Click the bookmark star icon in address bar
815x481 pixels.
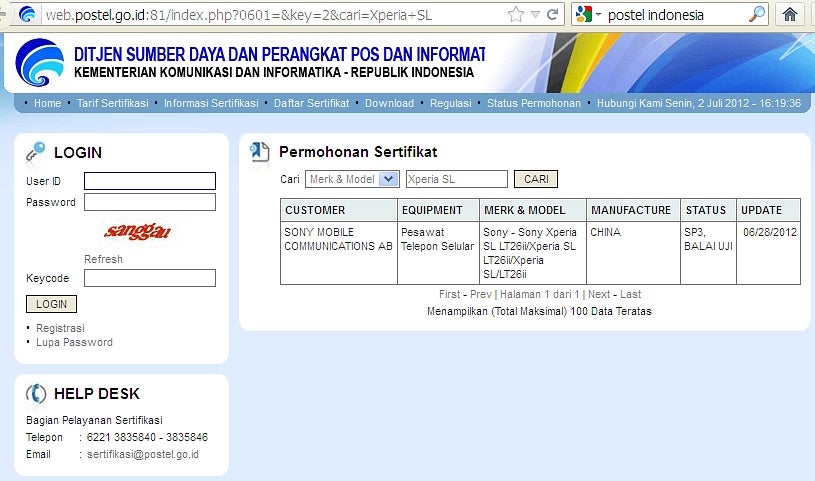pyautogui.click(x=516, y=15)
